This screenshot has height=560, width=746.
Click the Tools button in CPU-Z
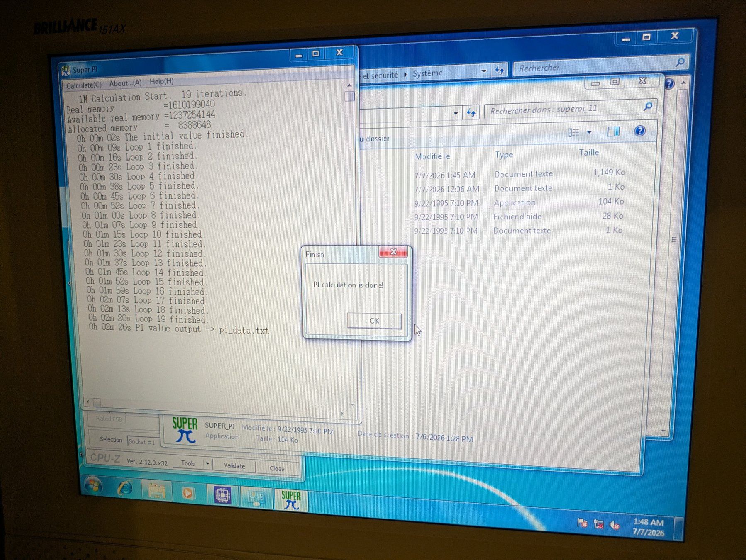click(188, 463)
